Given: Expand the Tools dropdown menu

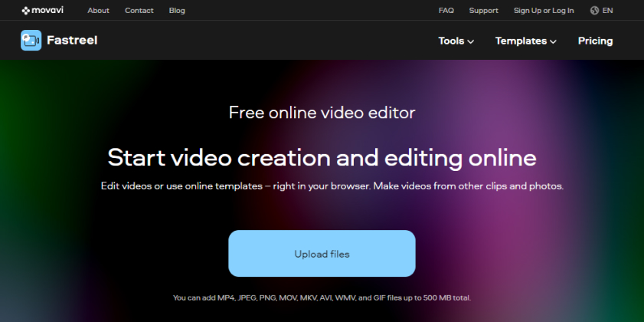Looking at the screenshot, I should pos(456,41).
